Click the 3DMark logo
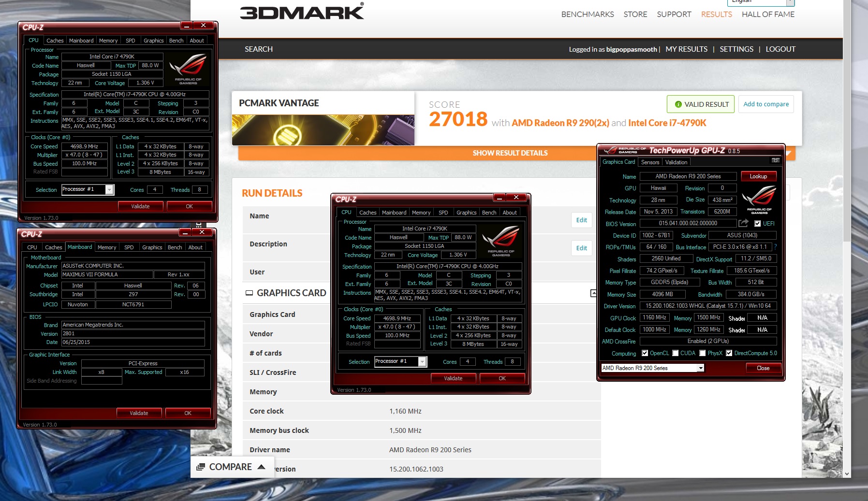This screenshot has height=501, width=868. (302, 12)
